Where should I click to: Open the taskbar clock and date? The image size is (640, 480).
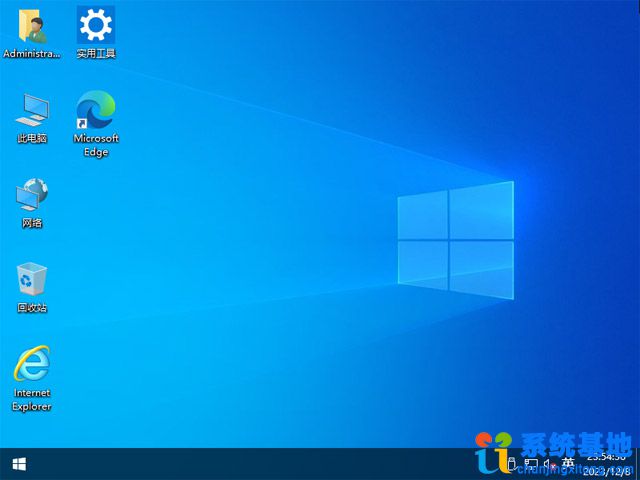tap(608, 464)
